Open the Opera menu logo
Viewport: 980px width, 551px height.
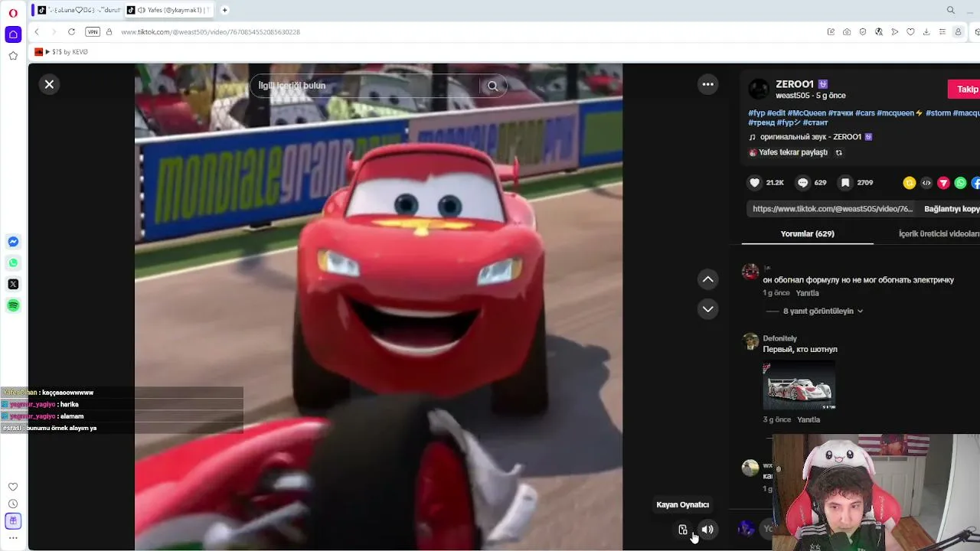pyautogui.click(x=13, y=12)
